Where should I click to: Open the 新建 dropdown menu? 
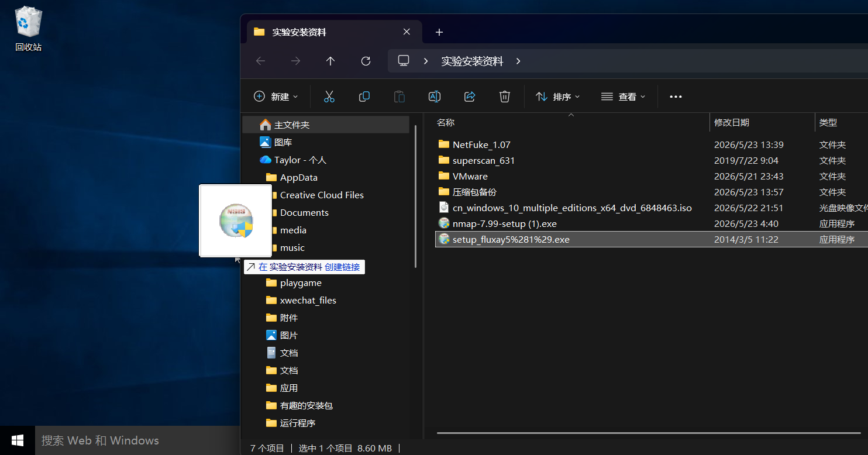(x=276, y=96)
